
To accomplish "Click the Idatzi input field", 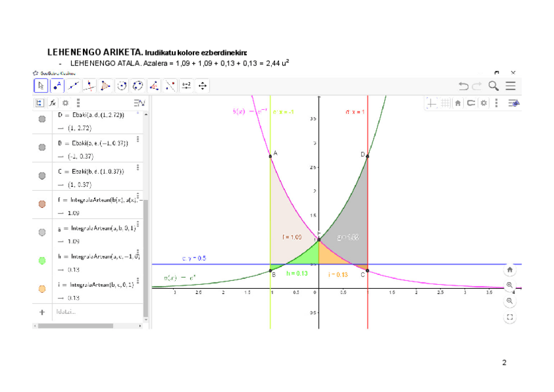I will (x=91, y=312).
